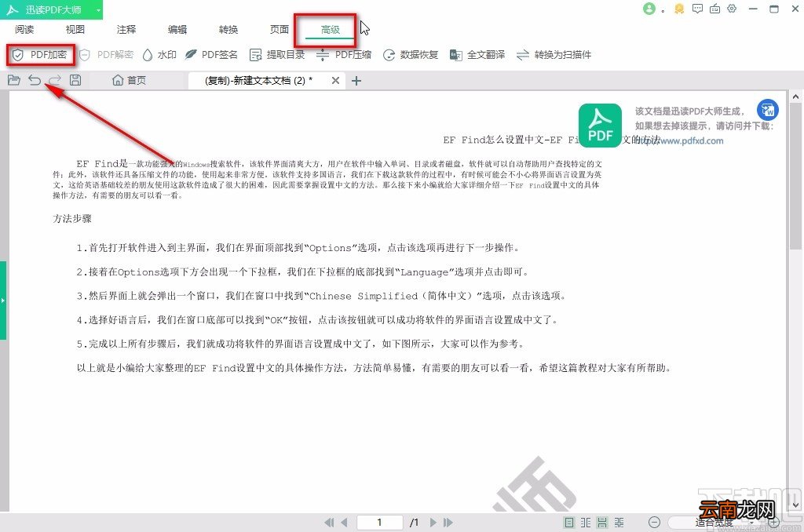Click step 2 text mentioning Language
The width and height of the screenshot is (804, 532).
[x=302, y=272]
